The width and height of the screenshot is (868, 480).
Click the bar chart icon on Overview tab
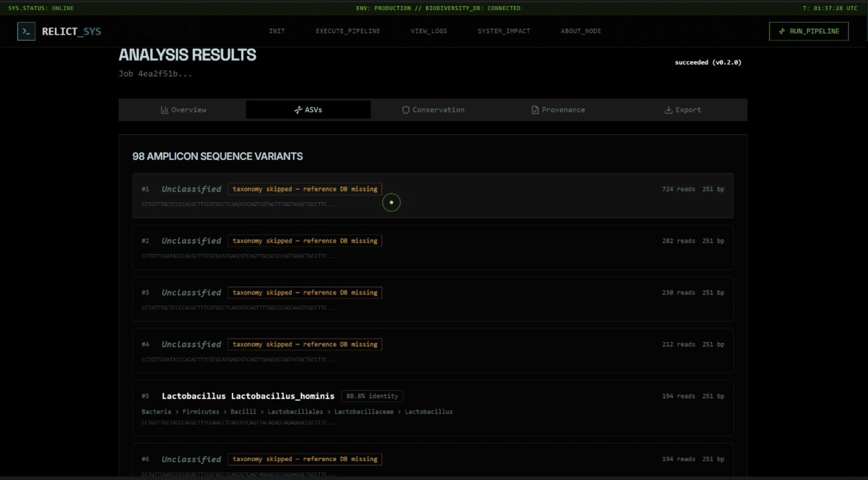tap(165, 110)
